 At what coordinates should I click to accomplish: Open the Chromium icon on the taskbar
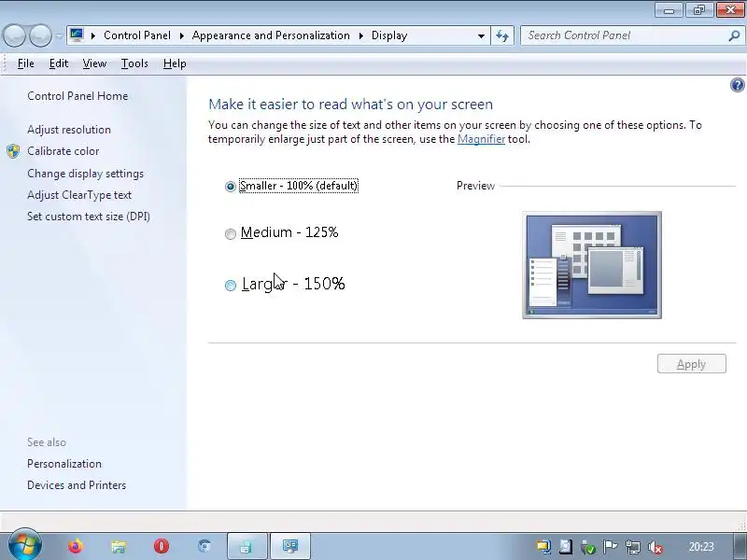(204, 546)
